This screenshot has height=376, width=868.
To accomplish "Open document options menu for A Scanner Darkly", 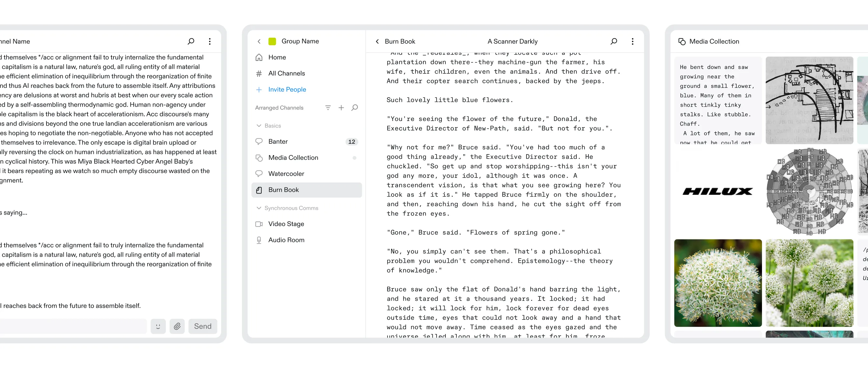I will tap(632, 41).
